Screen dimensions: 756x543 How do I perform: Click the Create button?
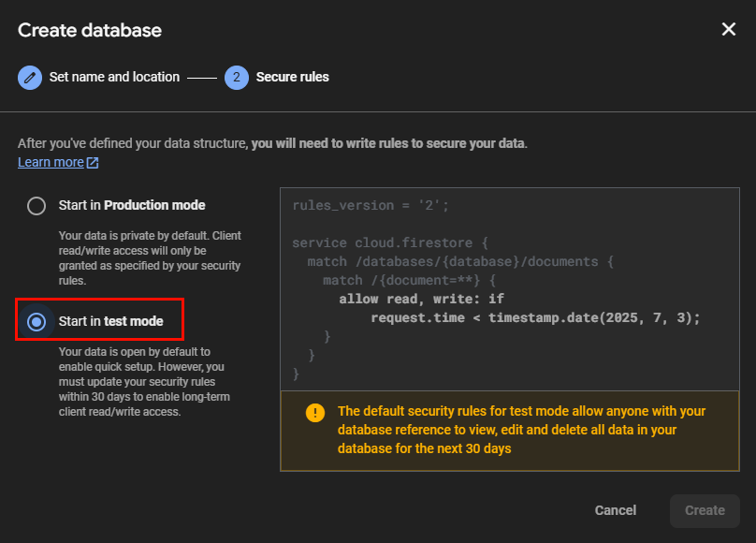[704, 510]
